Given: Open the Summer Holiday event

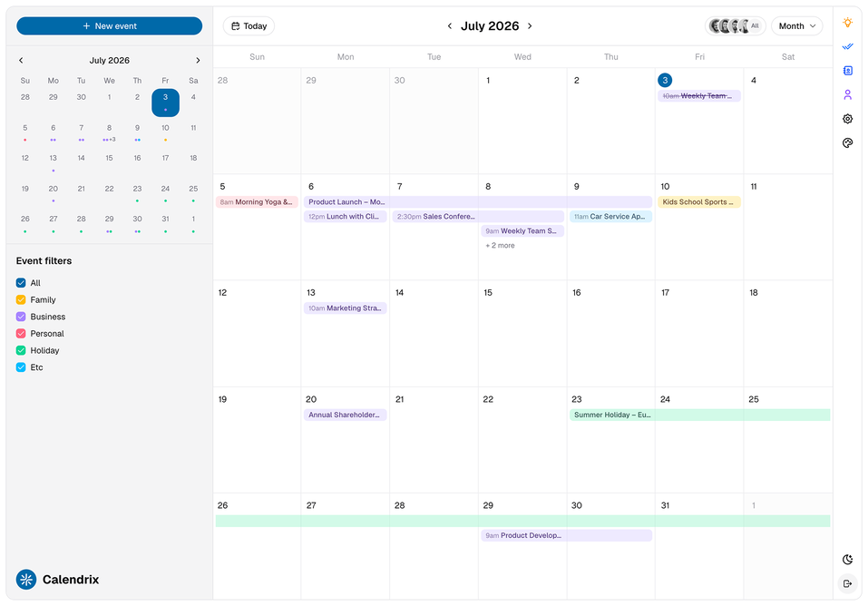Looking at the screenshot, I should tap(699, 415).
